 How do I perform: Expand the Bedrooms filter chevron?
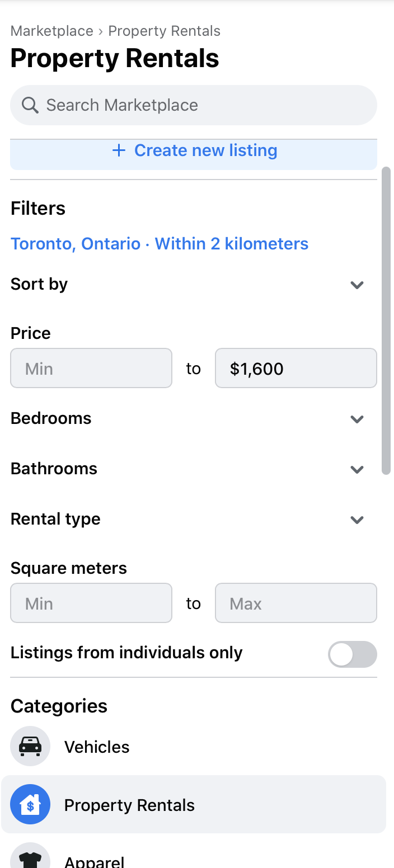click(x=357, y=419)
